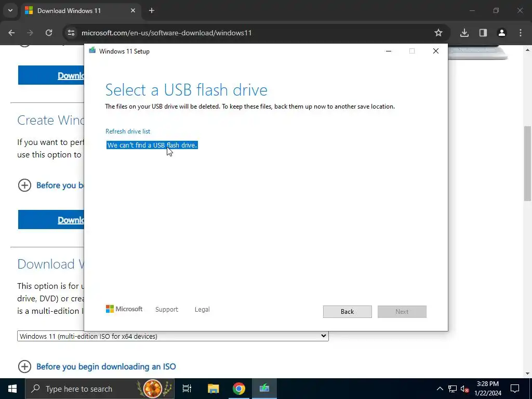Open new tab with plus button
532x399 pixels.
tap(152, 10)
